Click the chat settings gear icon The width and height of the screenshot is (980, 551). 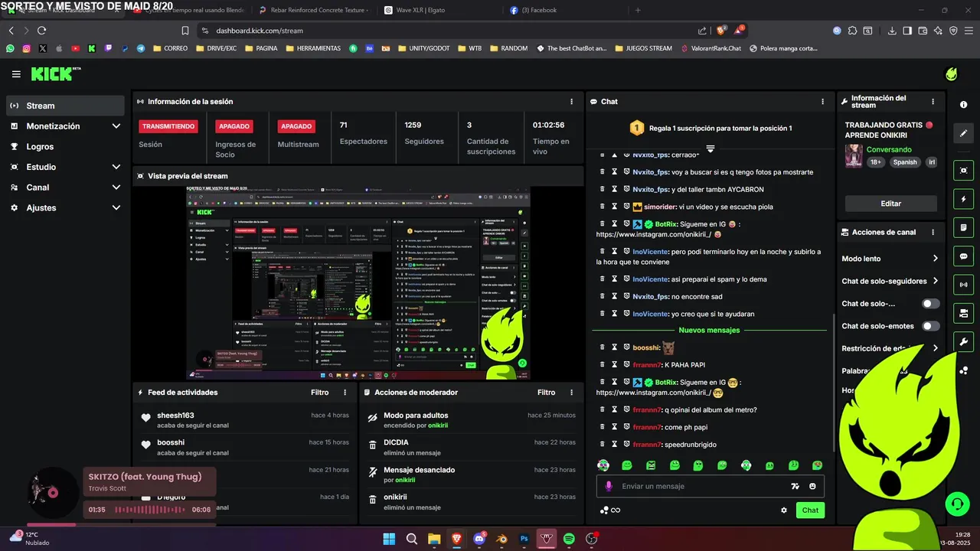[783, 510]
